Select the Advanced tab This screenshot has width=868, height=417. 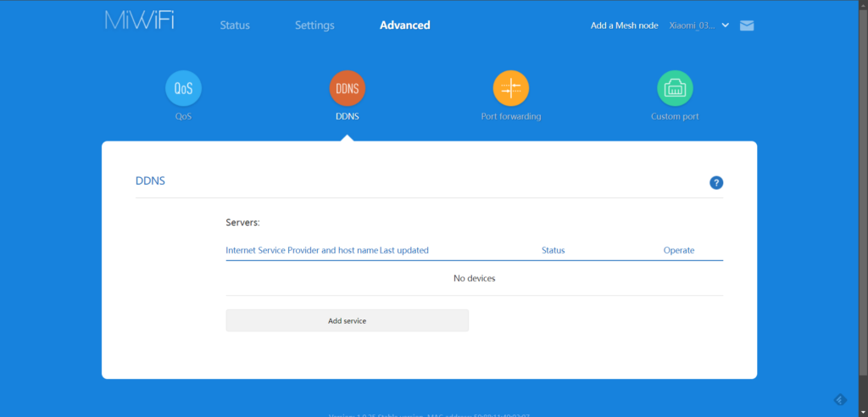[x=404, y=25]
